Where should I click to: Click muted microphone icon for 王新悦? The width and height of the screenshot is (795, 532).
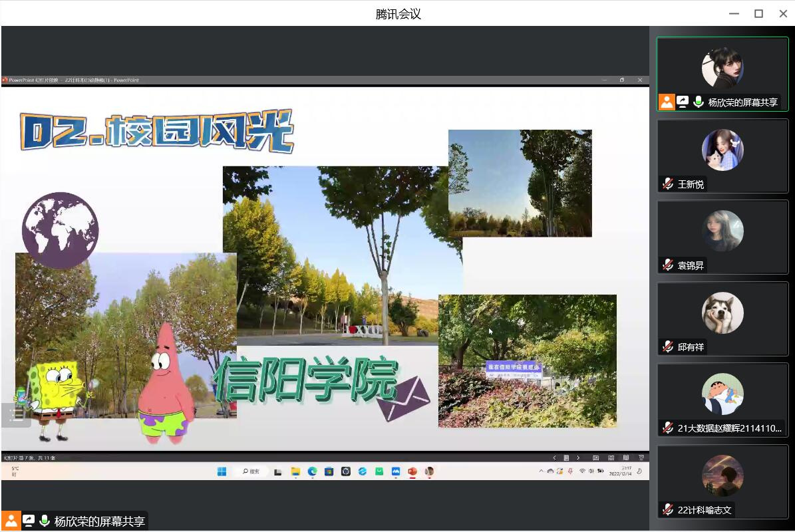668,184
